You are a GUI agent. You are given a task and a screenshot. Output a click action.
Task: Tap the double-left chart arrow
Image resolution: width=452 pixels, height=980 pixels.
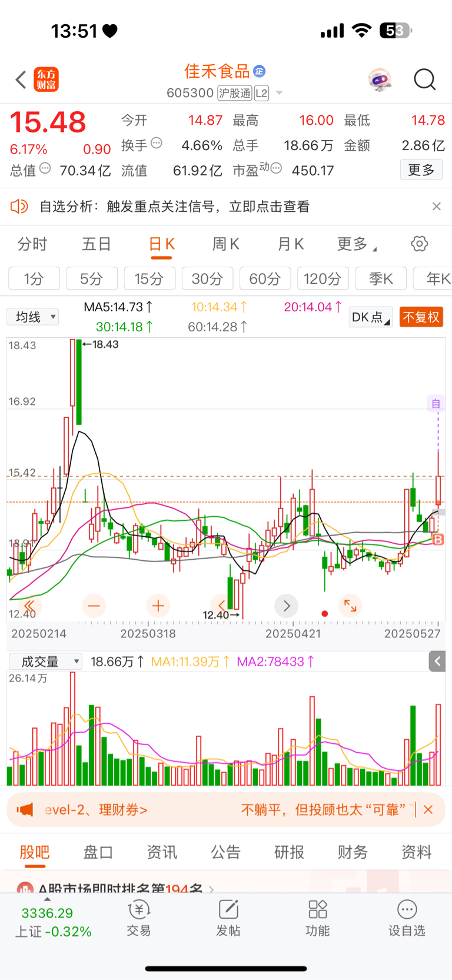tap(29, 606)
